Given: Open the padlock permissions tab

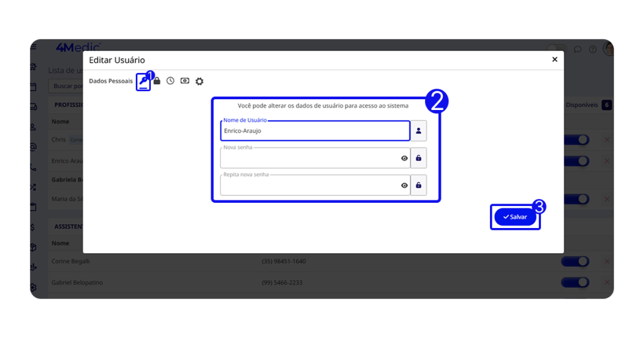Looking at the screenshot, I should point(157,81).
